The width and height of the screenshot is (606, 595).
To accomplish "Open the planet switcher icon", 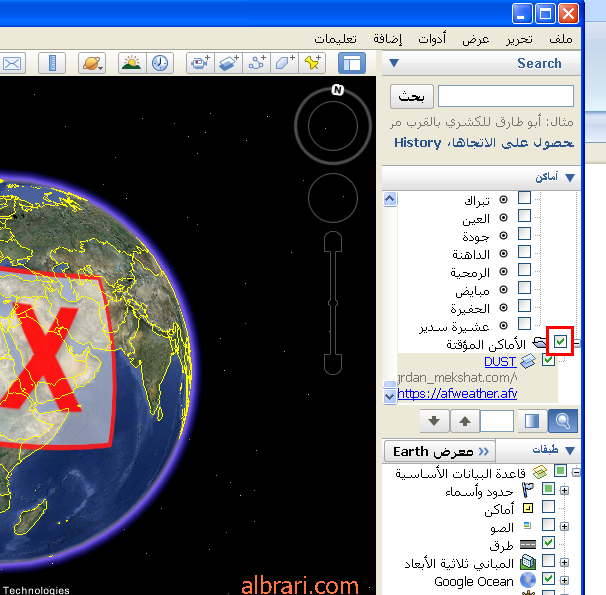I will click(x=92, y=63).
